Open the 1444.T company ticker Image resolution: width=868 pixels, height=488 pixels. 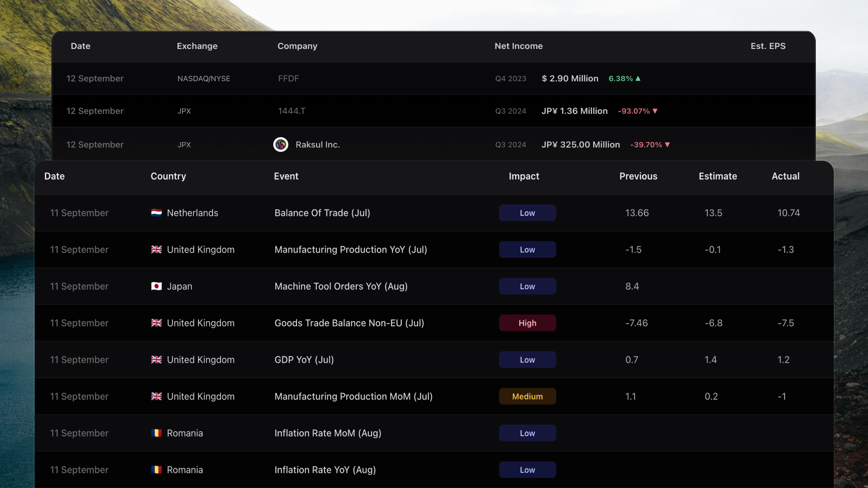(x=292, y=111)
